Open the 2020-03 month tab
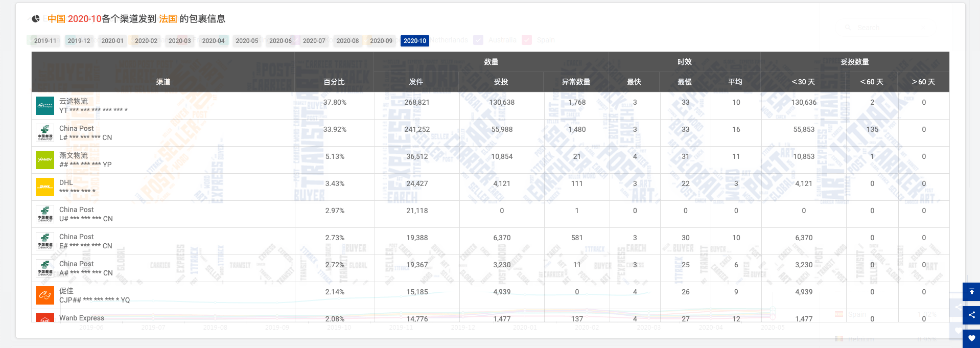The width and height of the screenshot is (980, 348). 180,41
